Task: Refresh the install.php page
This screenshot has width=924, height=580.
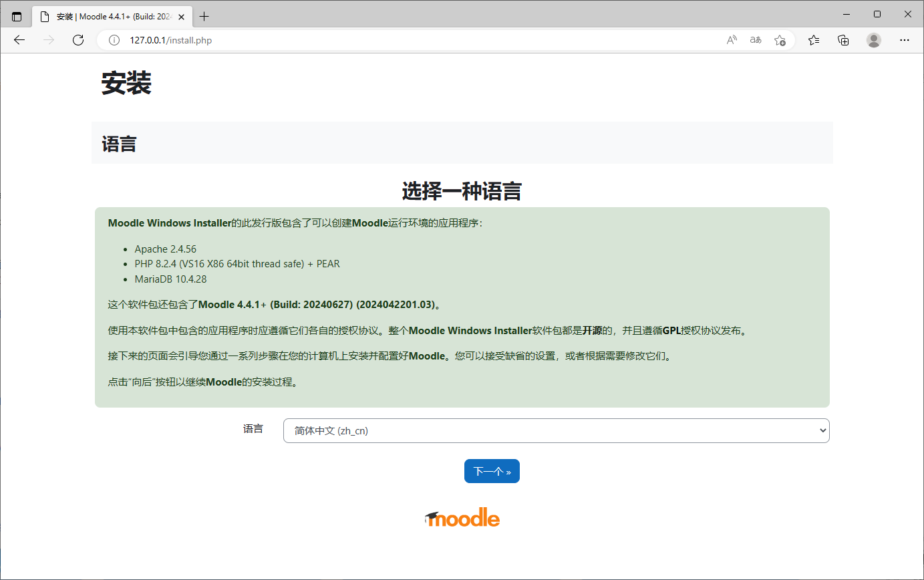Action: [78, 40]
